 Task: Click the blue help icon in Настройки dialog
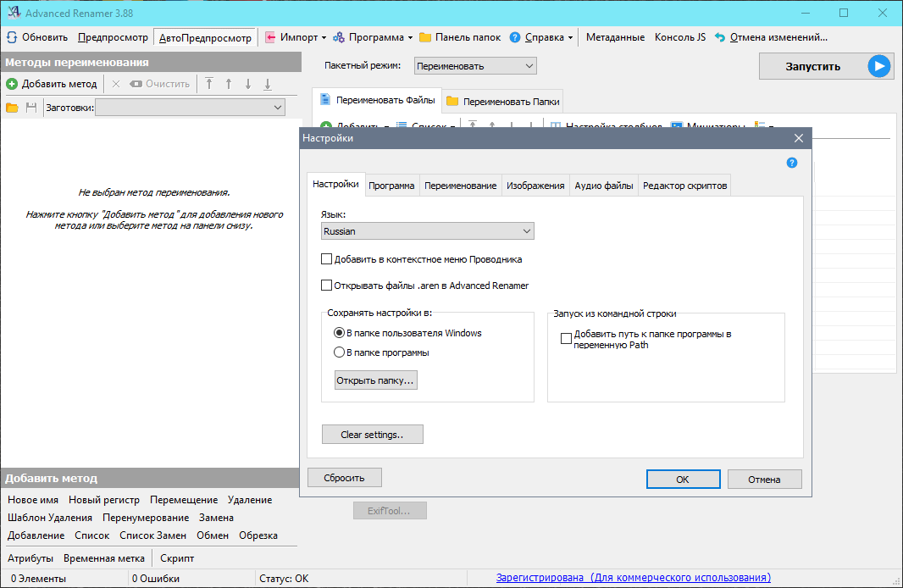792,163
